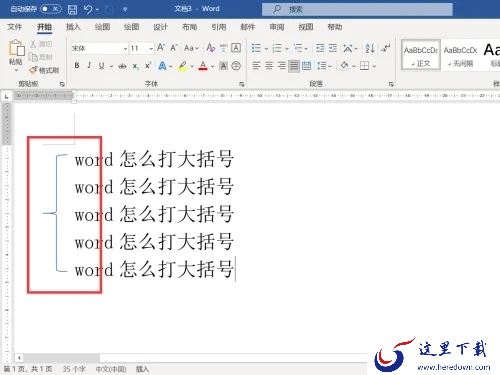Click the search box in title bar
Screen dimensions: 500x375
(357, 9)
